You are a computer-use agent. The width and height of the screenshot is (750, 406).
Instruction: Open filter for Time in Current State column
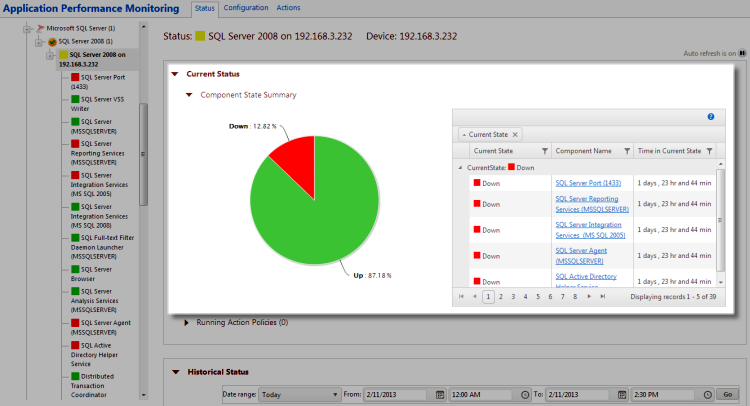click(x=710, y=151)
